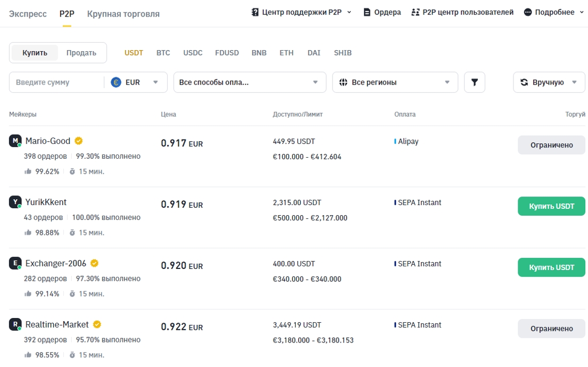Select SHIB coin tab
The width and height of the screenshot is (588, 367).
pyautogui.click(x=343, y=53)
